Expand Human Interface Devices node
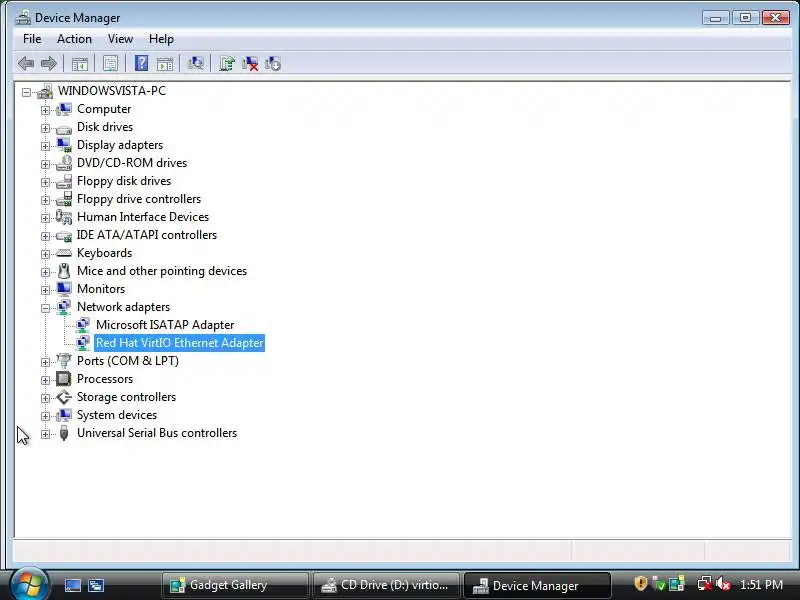800x600 pixels. pos(45,218)
